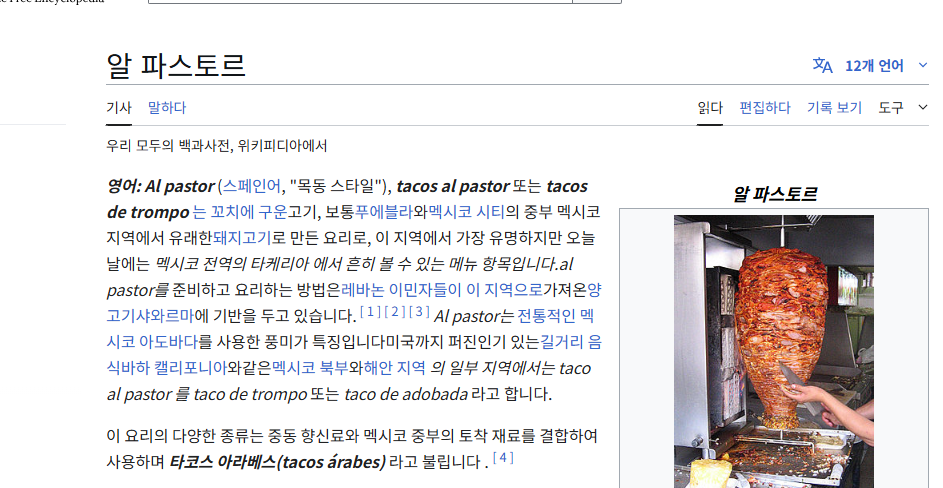The width and height of the screenshot is (943, 488).
Task: Click citation reference [4]
Action: [503, 458]
